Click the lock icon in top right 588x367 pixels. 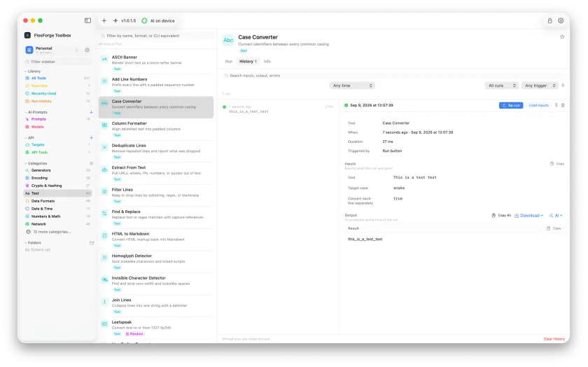[549, 20]
